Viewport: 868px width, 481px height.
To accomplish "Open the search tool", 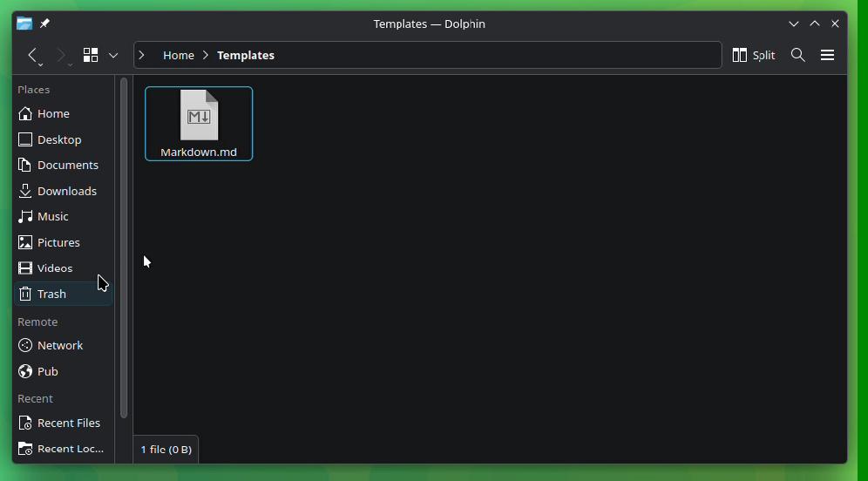I will point(797,56).
